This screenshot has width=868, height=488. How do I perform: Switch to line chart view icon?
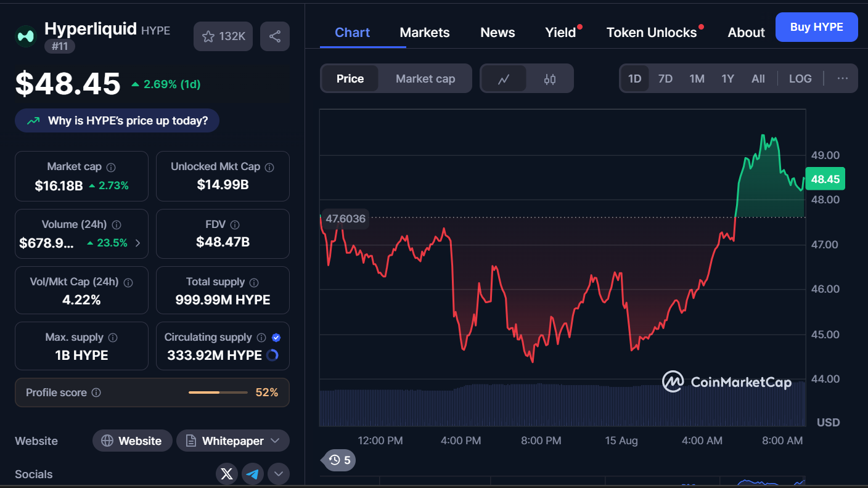pos(504,79)
